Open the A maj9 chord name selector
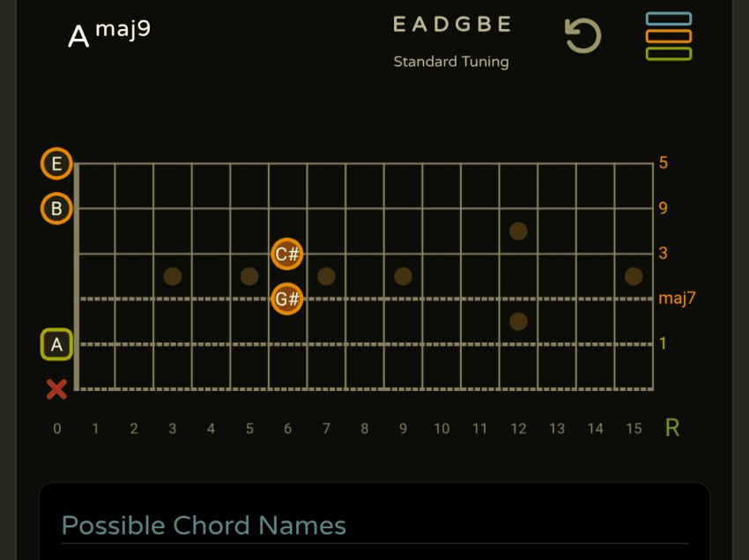 [x=109, y=33]
